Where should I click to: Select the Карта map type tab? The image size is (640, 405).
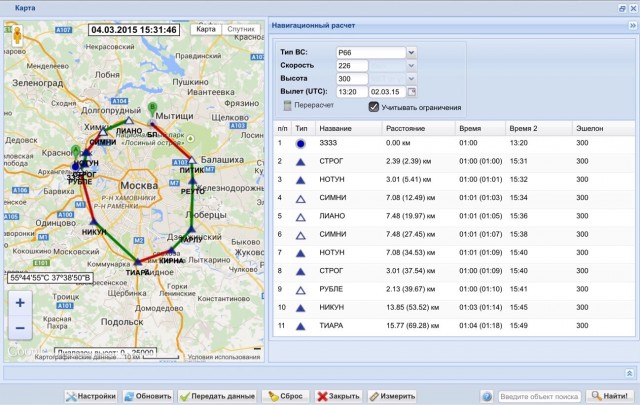click(206, 29)
